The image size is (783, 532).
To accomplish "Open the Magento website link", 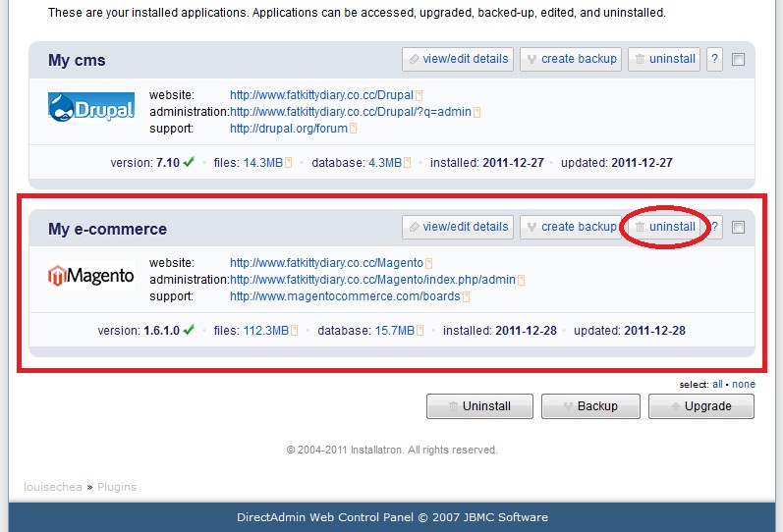I will point(326,262).
